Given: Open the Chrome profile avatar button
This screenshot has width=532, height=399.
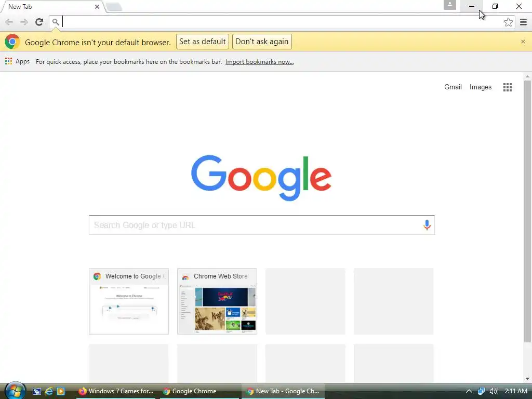Looking at the screenshot, I should pyautogui.click(x=449, y=5).
